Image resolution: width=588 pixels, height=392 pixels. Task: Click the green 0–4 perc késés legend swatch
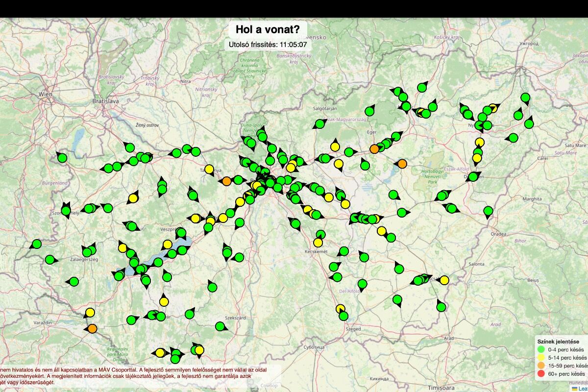click(x=541, y=349)
